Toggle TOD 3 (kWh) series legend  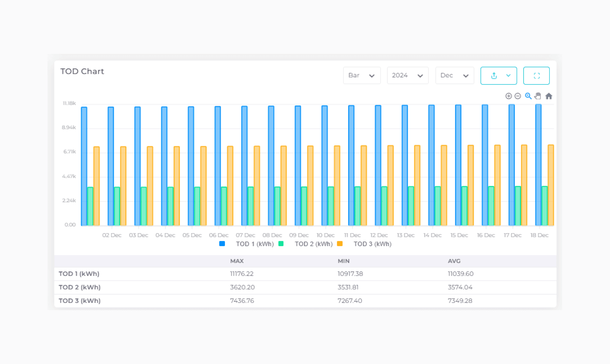[372, 244]
